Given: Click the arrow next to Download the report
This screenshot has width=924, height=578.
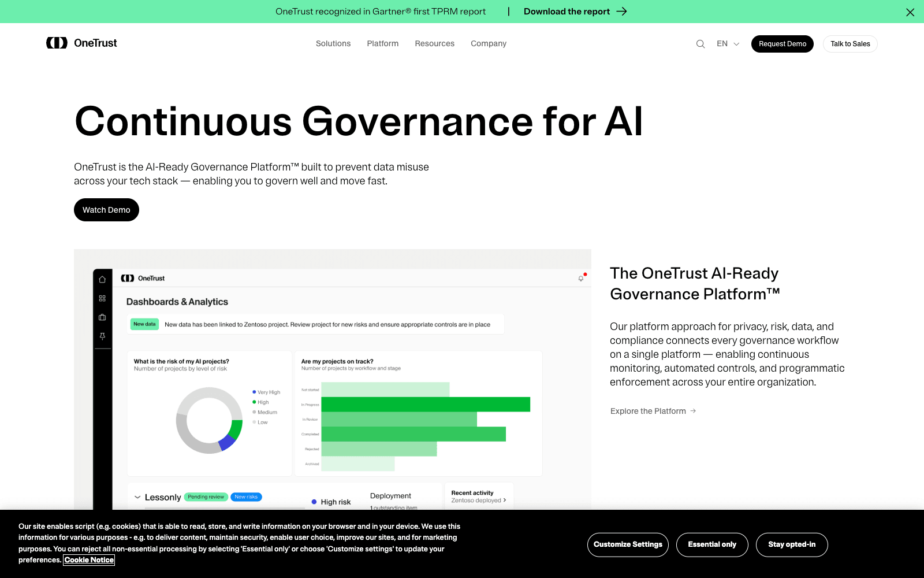Looking at the screenshot, I should (621, 12).
